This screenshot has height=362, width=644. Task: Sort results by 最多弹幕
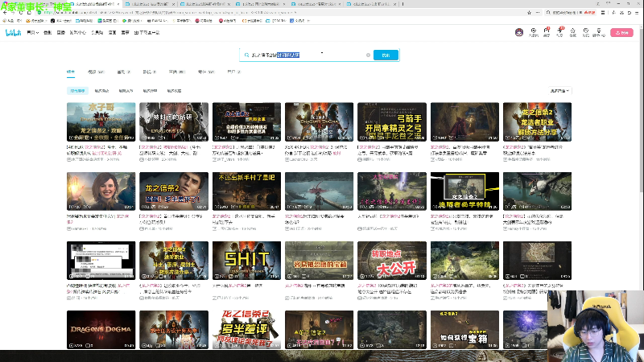tap(150, 91)
